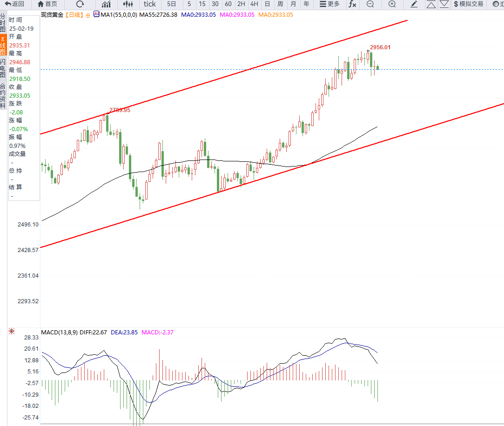
Task: Click the blue MA0:2933.05 label
Action: click(x=198, y=15)
